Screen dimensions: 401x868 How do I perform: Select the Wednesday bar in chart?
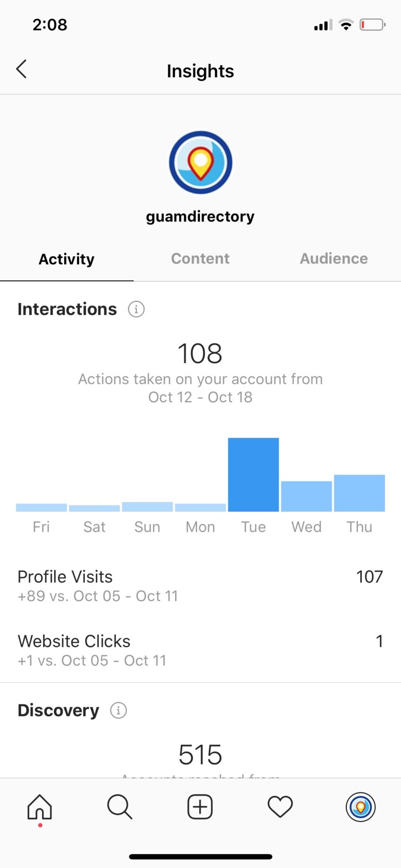tap(306, 496)
